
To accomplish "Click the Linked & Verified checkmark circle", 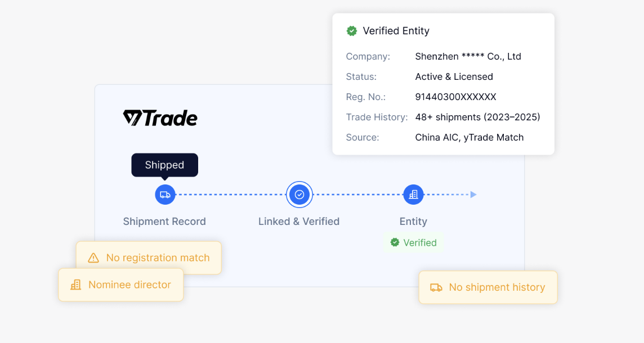I will [299, 195].
